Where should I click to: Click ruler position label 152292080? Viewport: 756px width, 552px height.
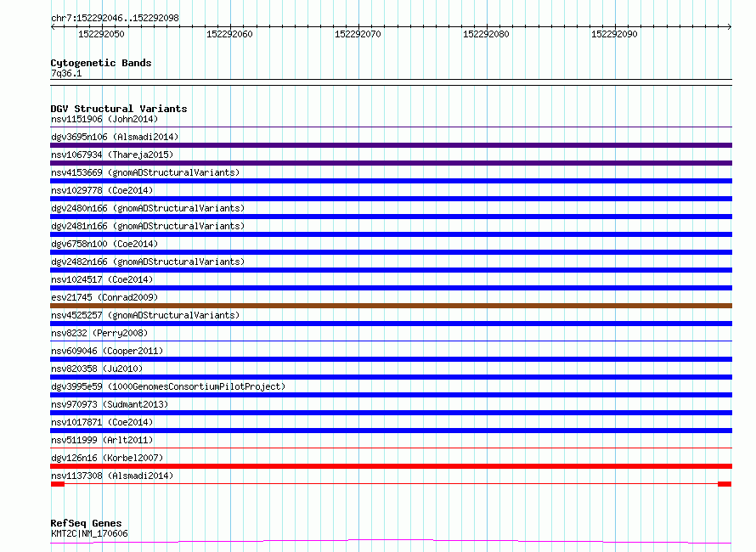pos(486,34)
